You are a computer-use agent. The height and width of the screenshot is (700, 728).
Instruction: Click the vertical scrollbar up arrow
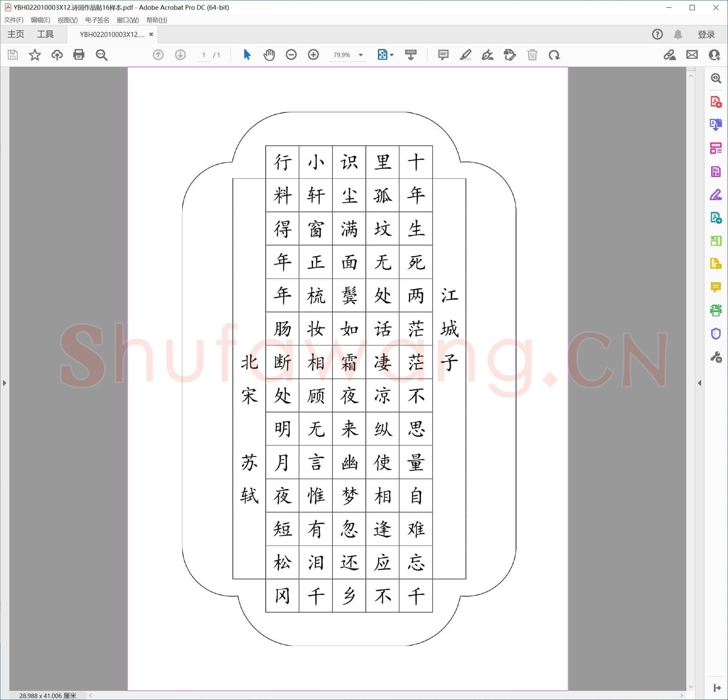click(691, 76)
